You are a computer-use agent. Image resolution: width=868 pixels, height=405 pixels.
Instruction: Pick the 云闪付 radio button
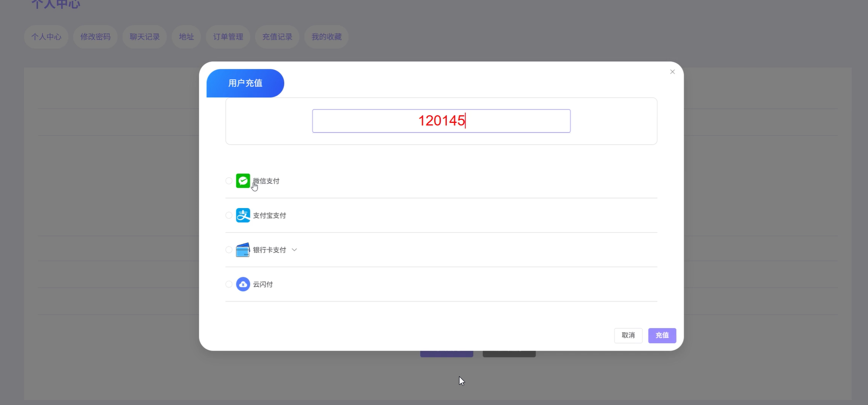(229, 284)
